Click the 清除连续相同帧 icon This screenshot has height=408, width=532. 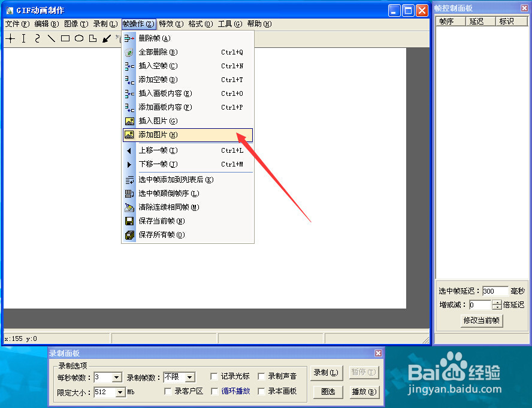tap(129, 207)
